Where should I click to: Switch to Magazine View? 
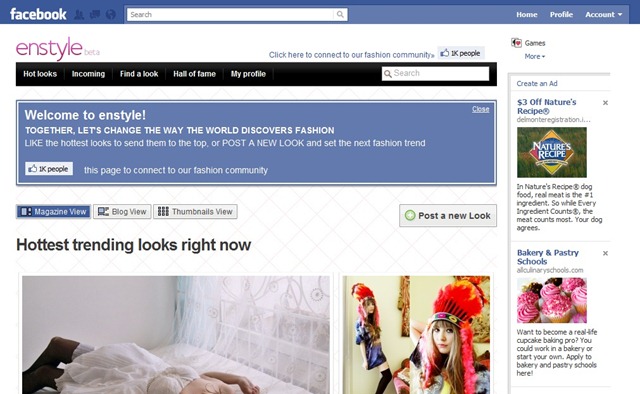[53, 211]
